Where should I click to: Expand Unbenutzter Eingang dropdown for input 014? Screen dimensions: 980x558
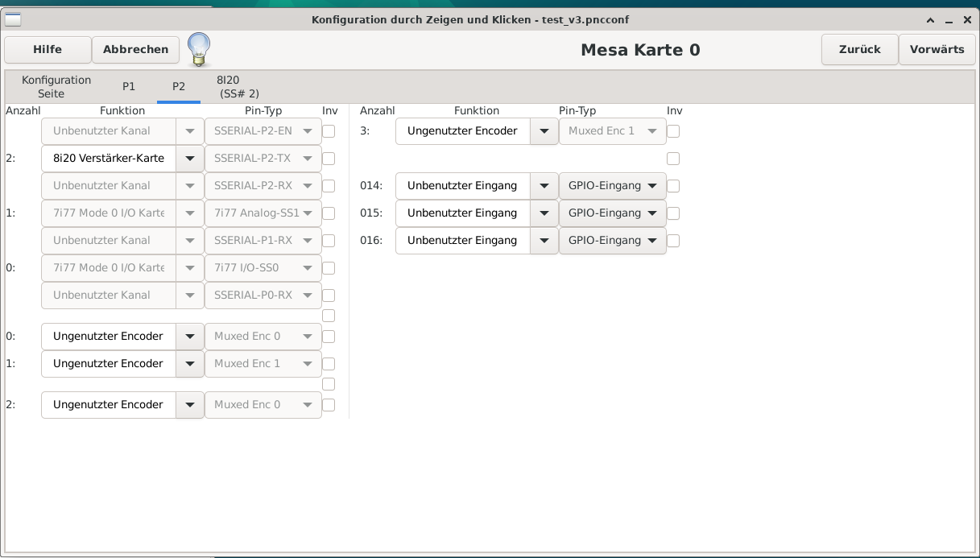coord(544,186)
